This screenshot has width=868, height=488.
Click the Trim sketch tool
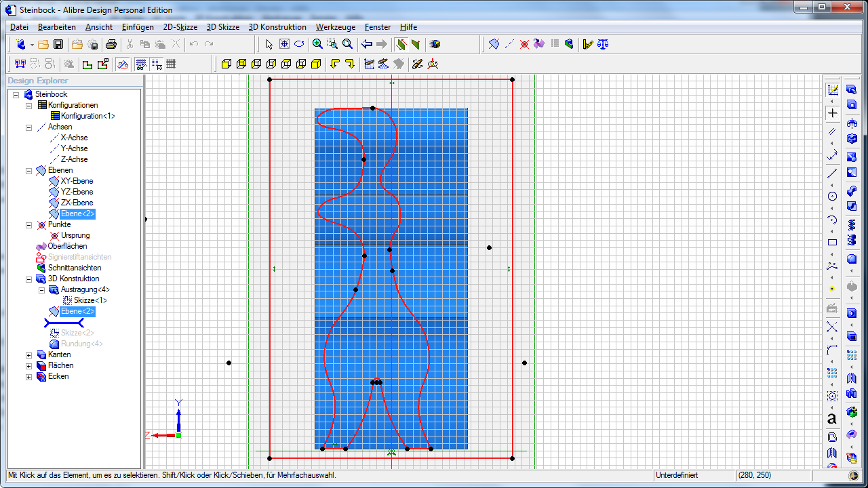[x=832, y=327]
